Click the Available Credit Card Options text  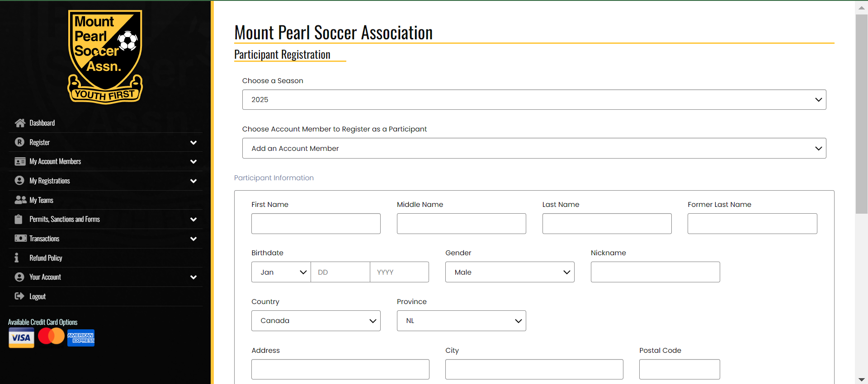point(42,322)
